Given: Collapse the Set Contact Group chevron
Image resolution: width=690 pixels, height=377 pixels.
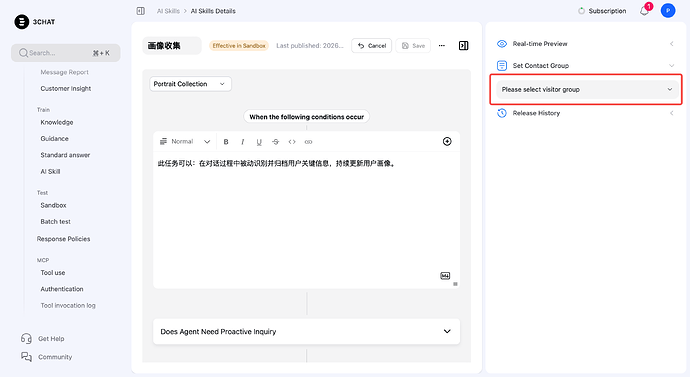Looking at the screenshot, I should (x=672, y=66).
